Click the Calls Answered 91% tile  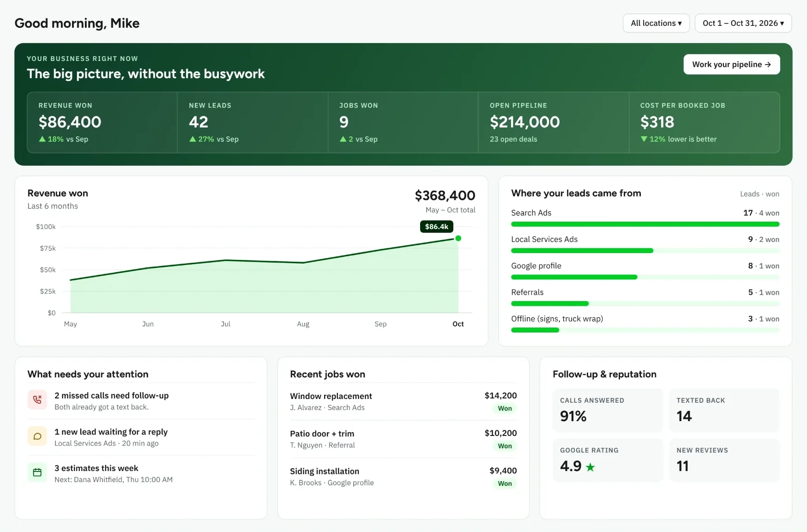(x=608, y=411)
